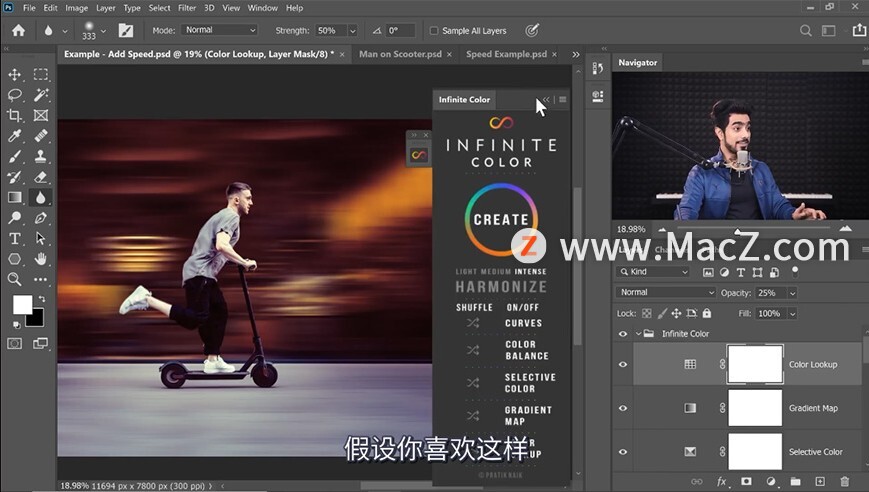
Task: Click the foreground color swatch
Action: pos(22,305)
